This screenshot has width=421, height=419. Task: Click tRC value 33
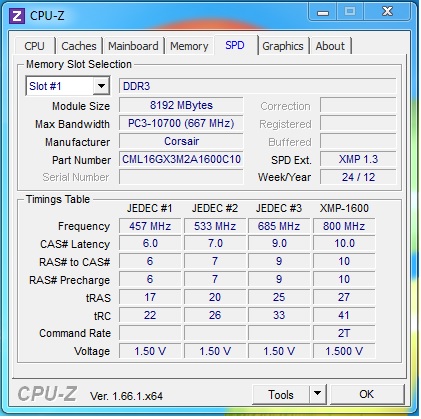point(279,315)
